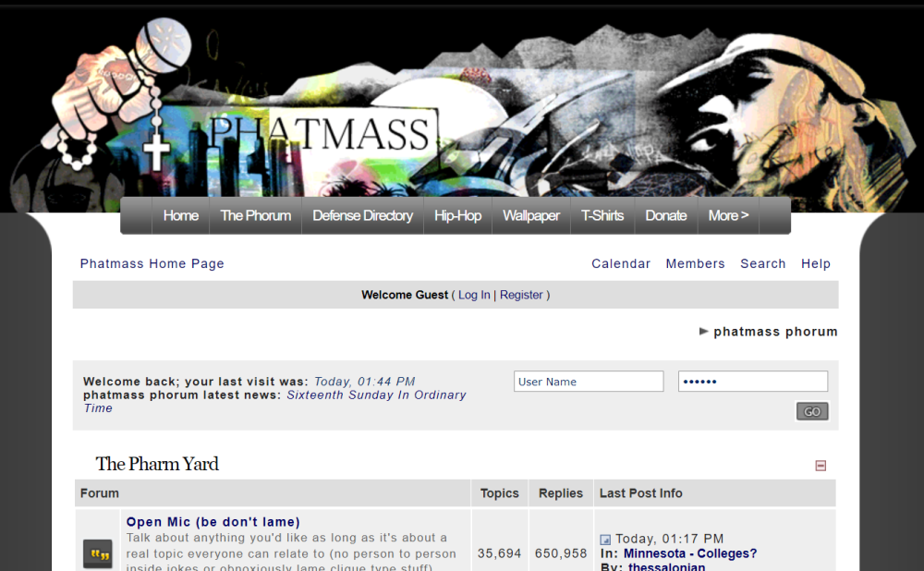Open the Help link
Screen dimensions: 924x571
click(x=816, y=263)
